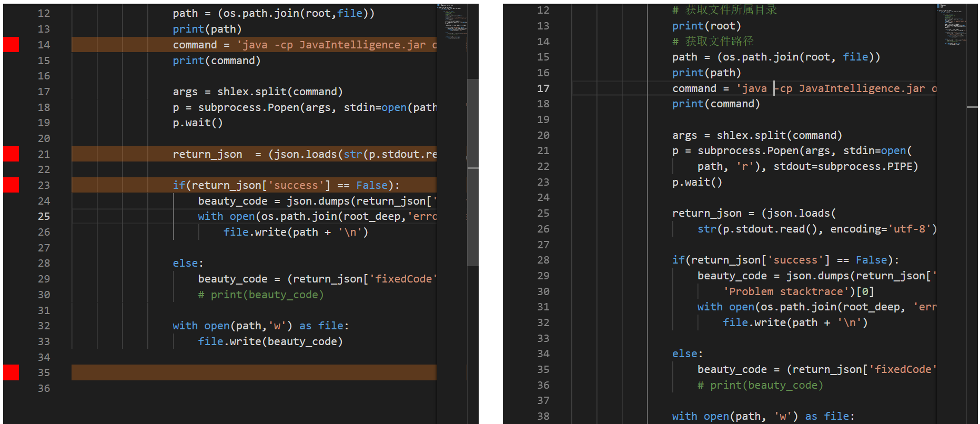Click the '# 获取文件路径' comment in right pane
The width and height of the screenshot is (980, 424).
[x=713, y=41]
